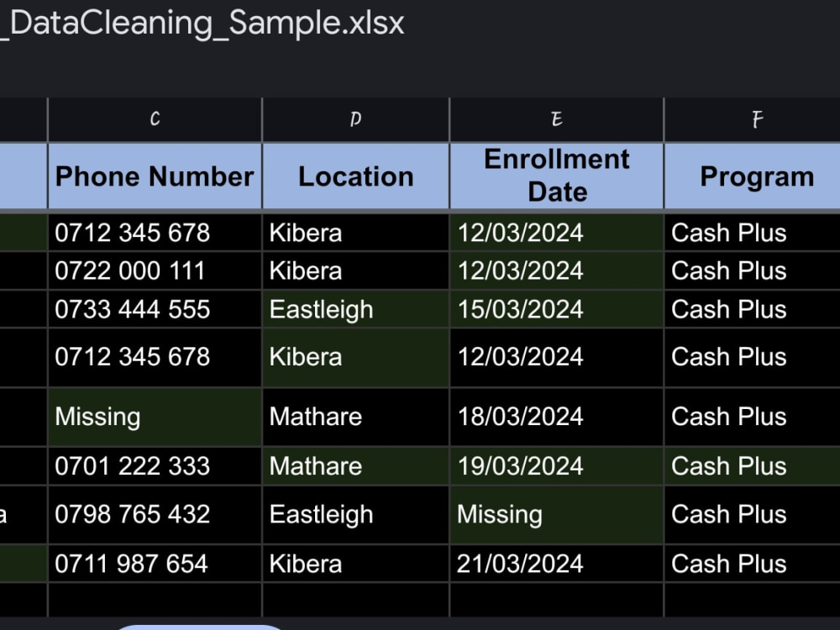840x630 pixels.
Task: Select cell with phone 0711 987 654
Action: point(155,564)
